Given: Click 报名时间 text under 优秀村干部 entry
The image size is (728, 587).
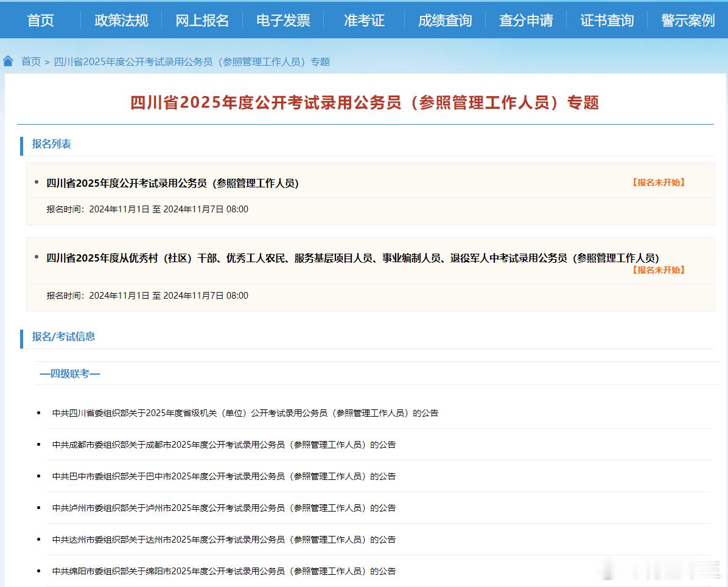Looking at the screenshot, I should (x=147, y=296).
